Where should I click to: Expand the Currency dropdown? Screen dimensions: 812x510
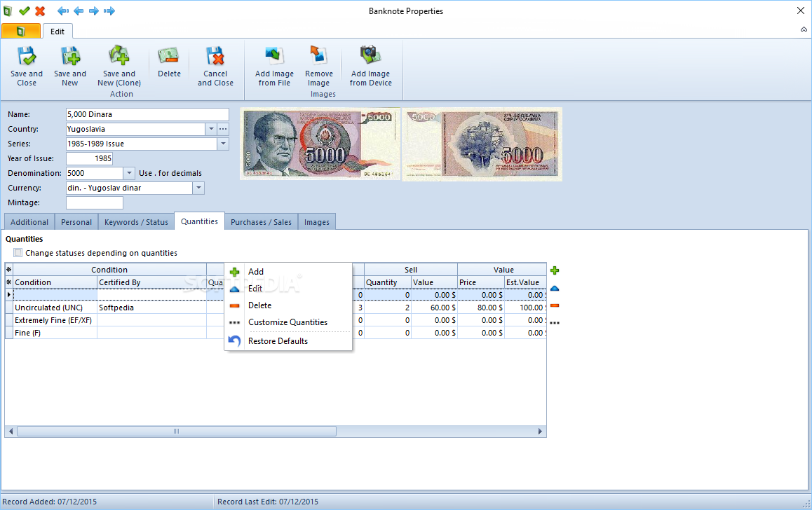coord(199,188)
